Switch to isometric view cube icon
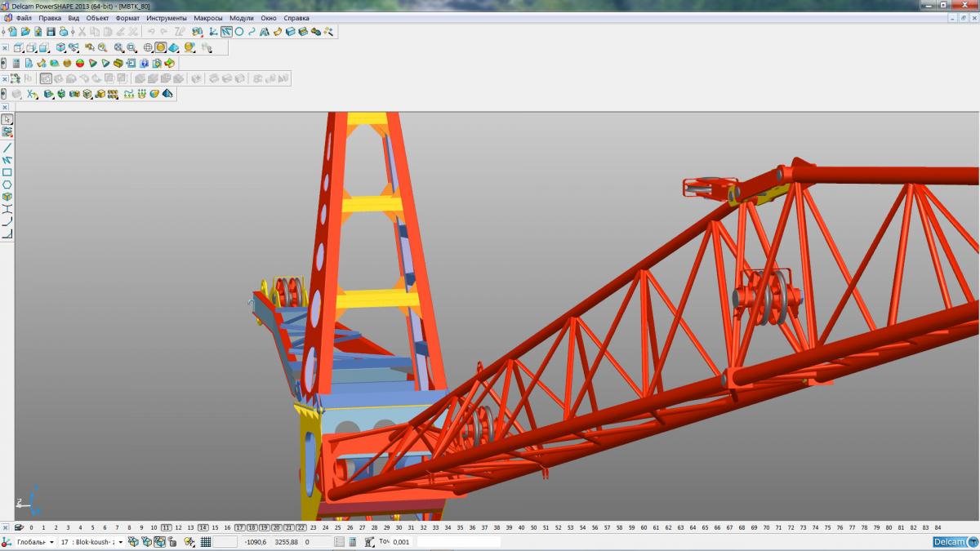The width and height of the screenshot is (980, 551). (60, 47)
